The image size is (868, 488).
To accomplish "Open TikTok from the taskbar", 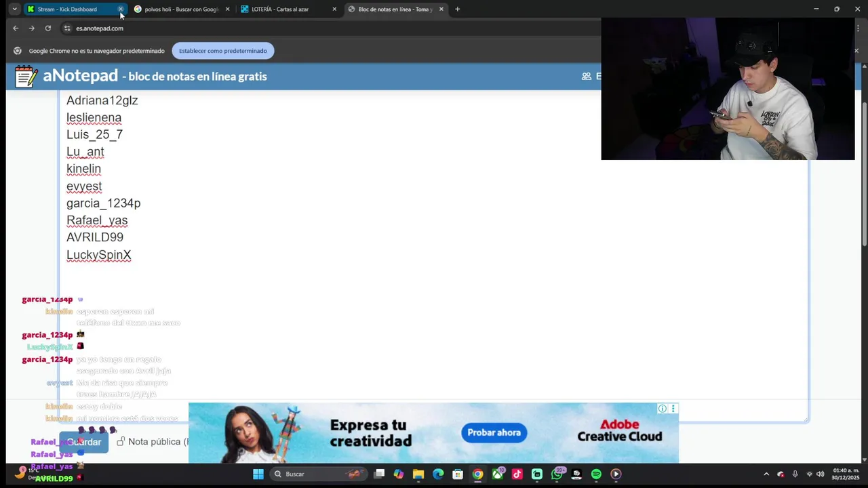I will coord(517,474).
